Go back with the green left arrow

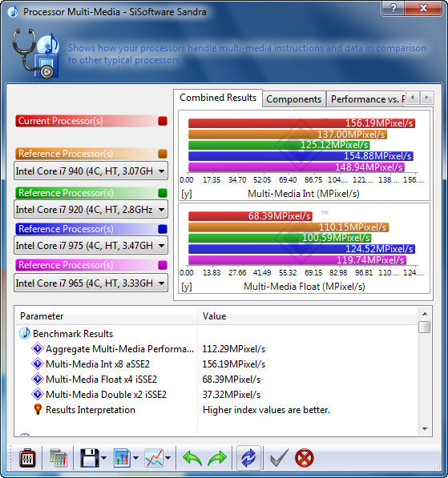pos(192,458)
